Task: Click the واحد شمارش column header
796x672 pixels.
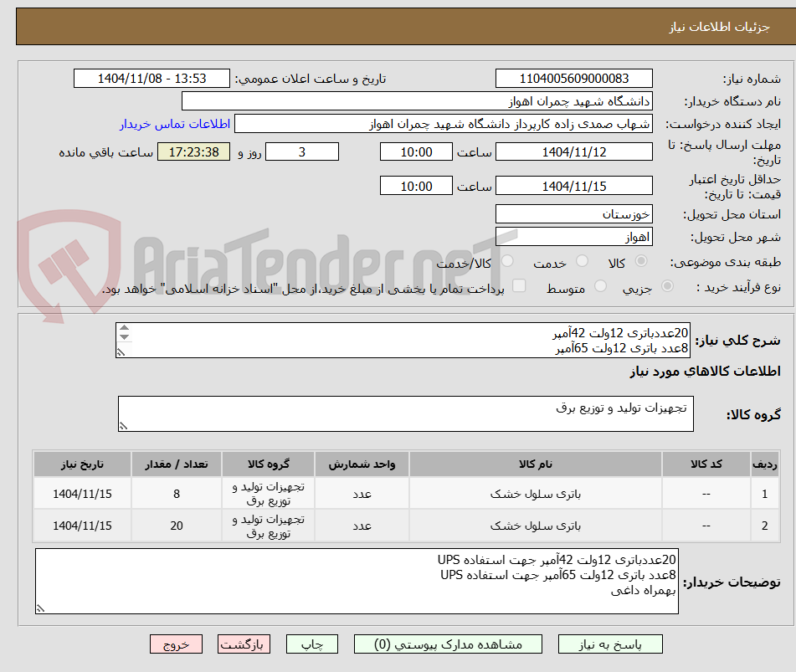Action: 362,464
